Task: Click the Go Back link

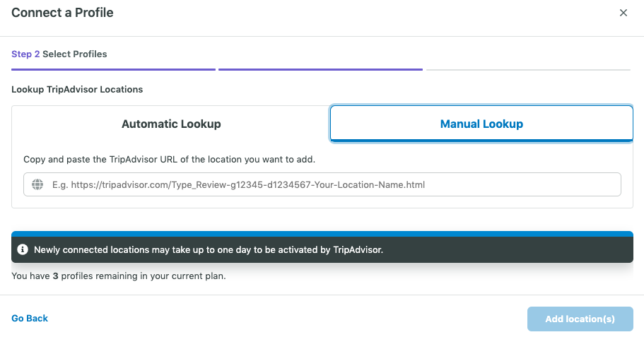Action: click(x=30, y=318)
